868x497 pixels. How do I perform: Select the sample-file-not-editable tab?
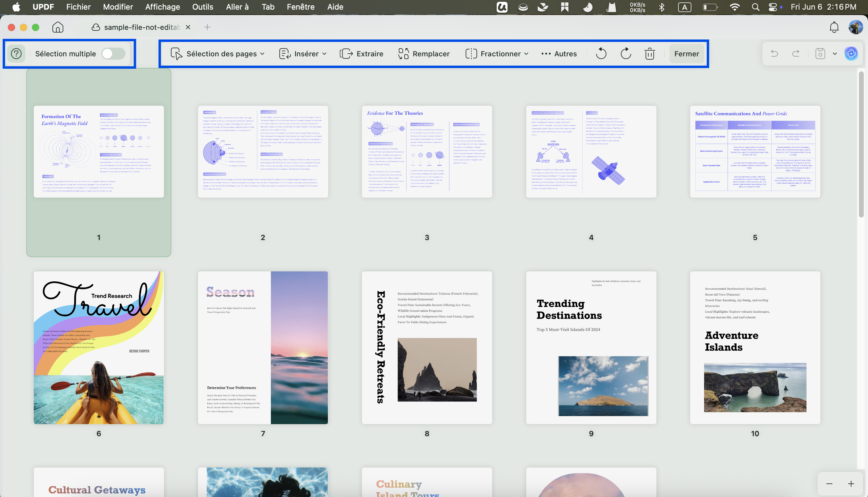tap(136, 27)
